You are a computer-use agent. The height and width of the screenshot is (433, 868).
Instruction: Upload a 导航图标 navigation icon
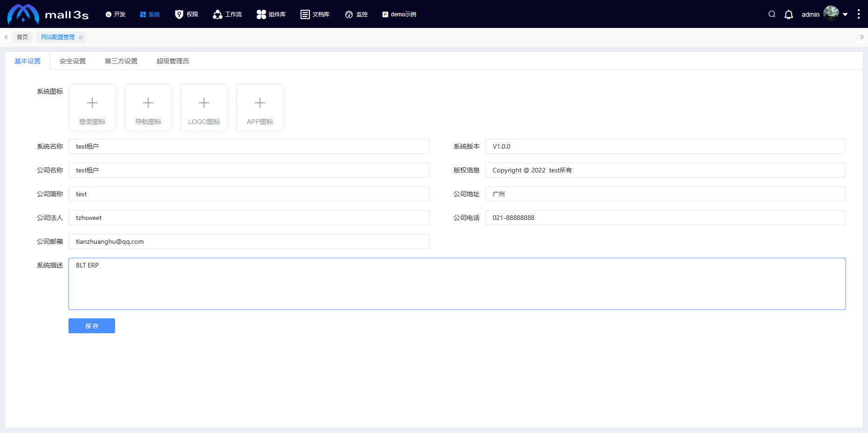coord(148,108)
